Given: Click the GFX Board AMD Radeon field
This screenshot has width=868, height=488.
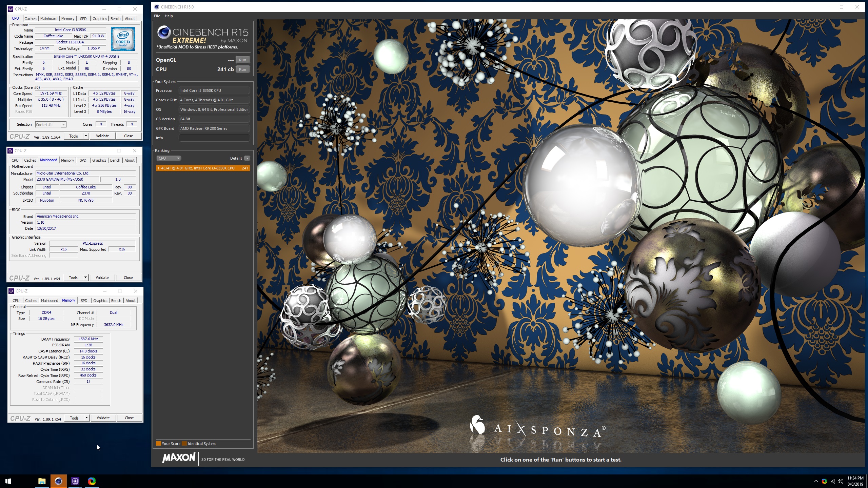Looking at the screenshot, I should tap(214, 128).
